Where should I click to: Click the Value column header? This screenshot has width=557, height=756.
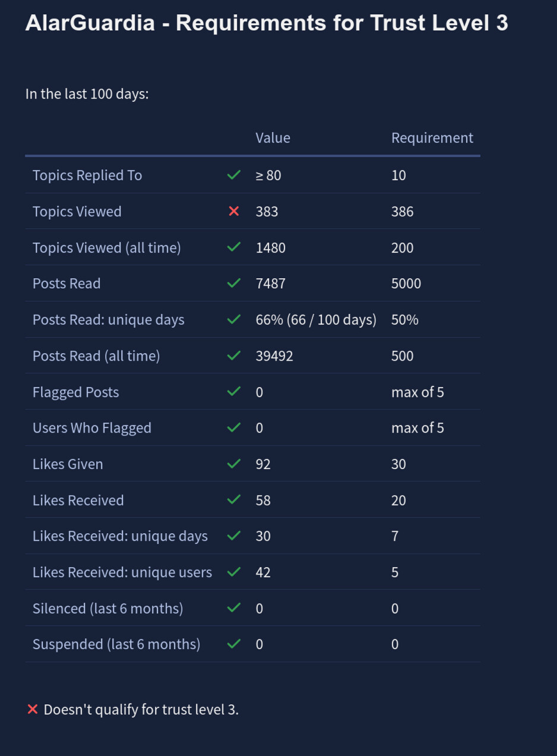[273, 138]
